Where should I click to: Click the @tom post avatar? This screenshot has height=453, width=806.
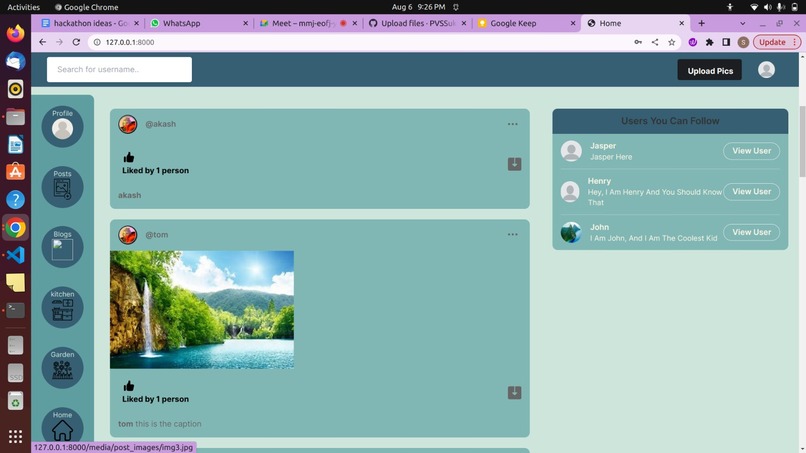(127, 234)
